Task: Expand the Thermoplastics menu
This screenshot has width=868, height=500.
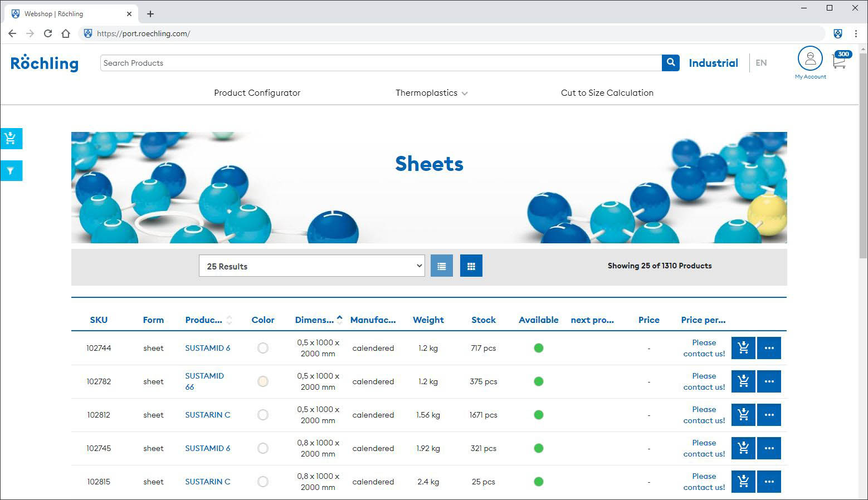Action: click(x=432, y=93)
